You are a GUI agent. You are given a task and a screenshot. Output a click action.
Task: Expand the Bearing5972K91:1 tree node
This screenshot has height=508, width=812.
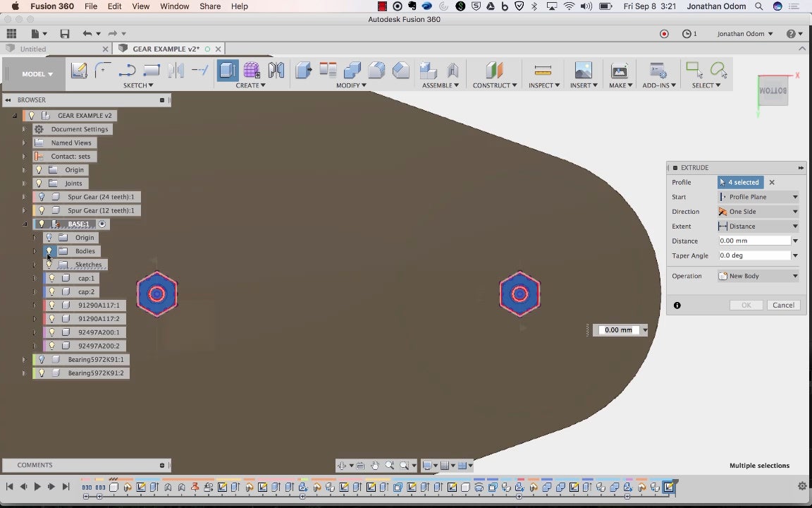(x=24, y=360)
